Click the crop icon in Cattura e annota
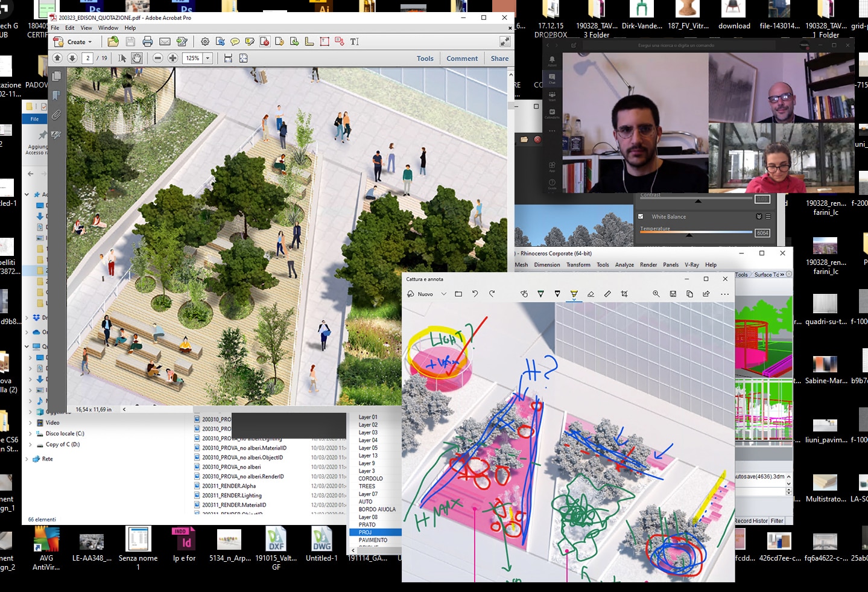This screenshot has height=592, width=868. (624, 294)
